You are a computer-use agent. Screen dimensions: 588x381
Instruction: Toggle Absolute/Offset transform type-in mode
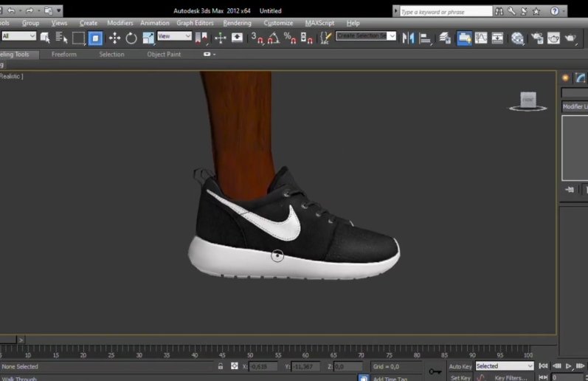pos(235,366)
